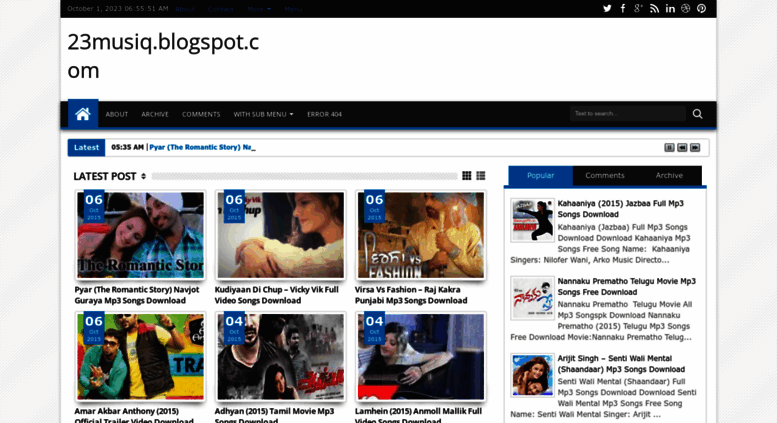Viewport: 777px width, 423px height.
Task: Open the Kudiyaan Di Chup post thumbnail
Action: click(x=280, y=235)
